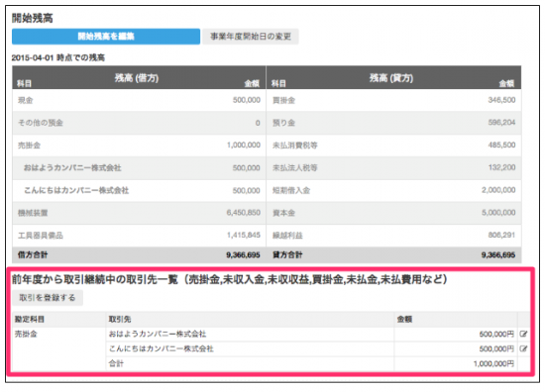Select the 買掛金 credit row
545x392 pixels.
click(x=393, y=100)
